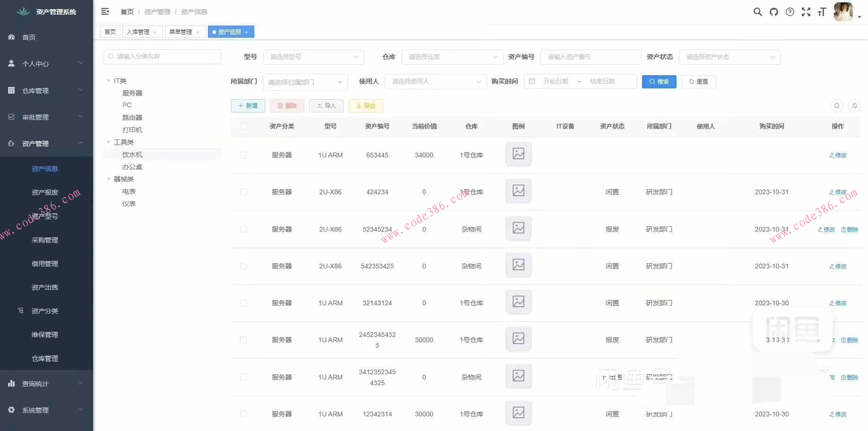Refresh the asset table with the reload icon

(855, 106)
